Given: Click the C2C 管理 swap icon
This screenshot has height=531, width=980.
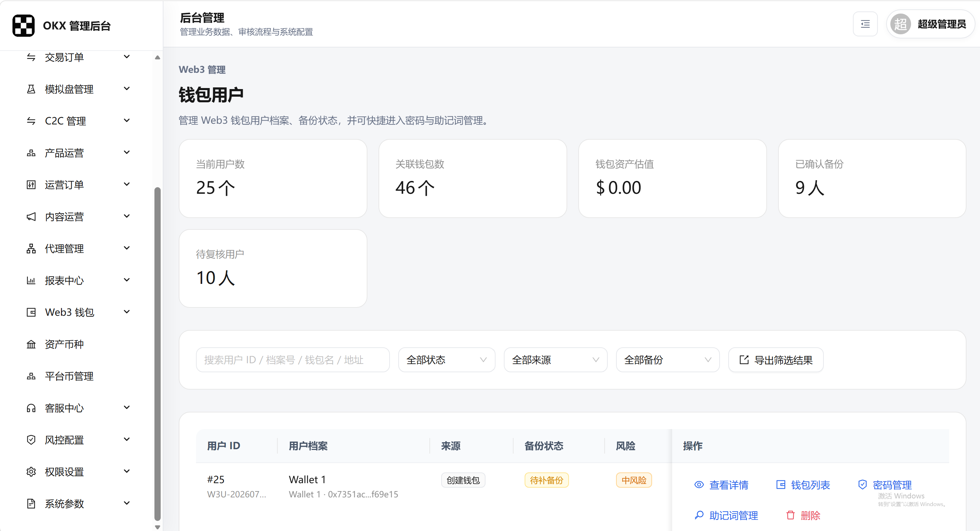Looking at the screenshot, I should [x=31, y=121].
